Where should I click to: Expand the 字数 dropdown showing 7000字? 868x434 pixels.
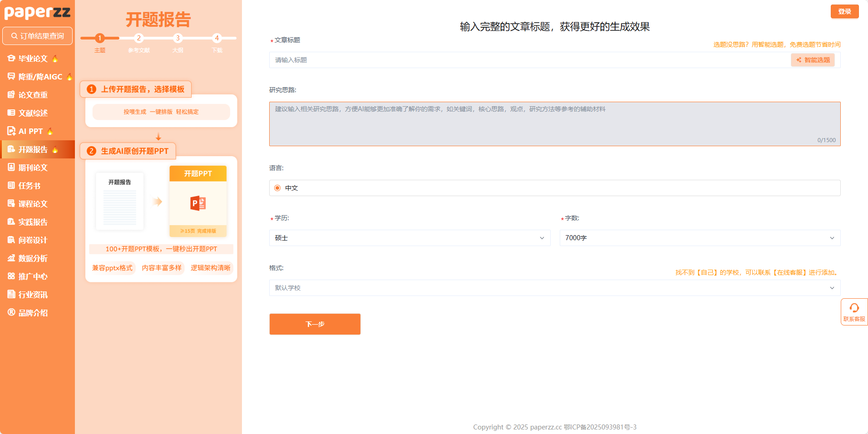pyautogui.click(x=700, y=238)
